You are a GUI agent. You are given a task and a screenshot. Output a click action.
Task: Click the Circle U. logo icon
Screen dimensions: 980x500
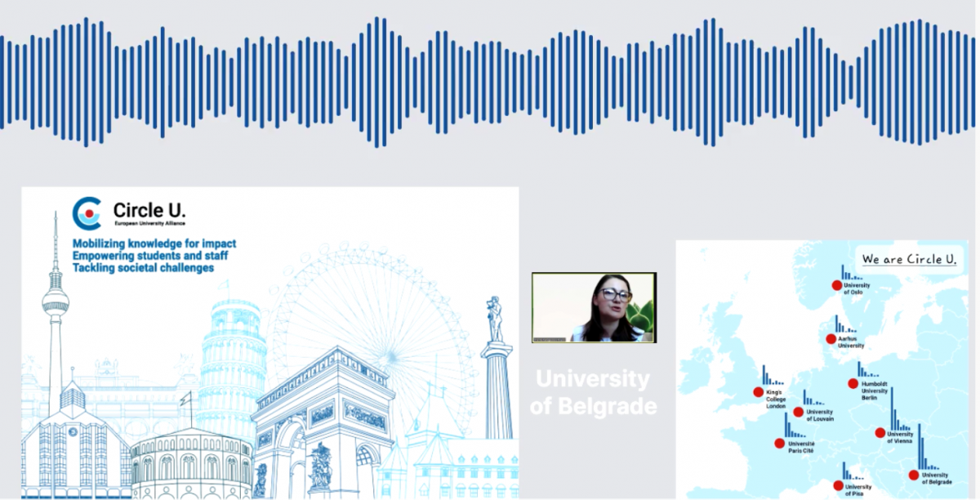point(87,213)
